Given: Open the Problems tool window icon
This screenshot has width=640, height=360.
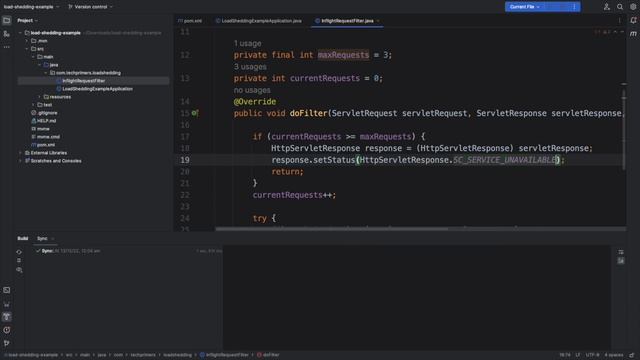Looking at the screenshot, I should point(7,330).
